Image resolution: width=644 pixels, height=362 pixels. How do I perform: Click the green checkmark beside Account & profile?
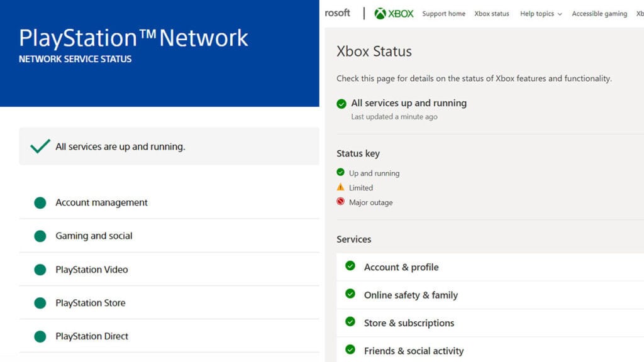coord(350,266)
